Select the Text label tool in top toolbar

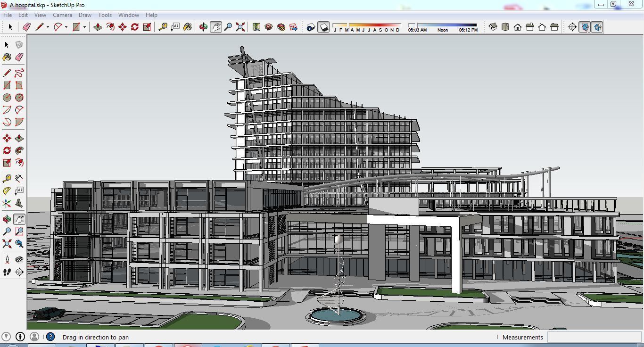pyautogui.click(x=175, y=27)
